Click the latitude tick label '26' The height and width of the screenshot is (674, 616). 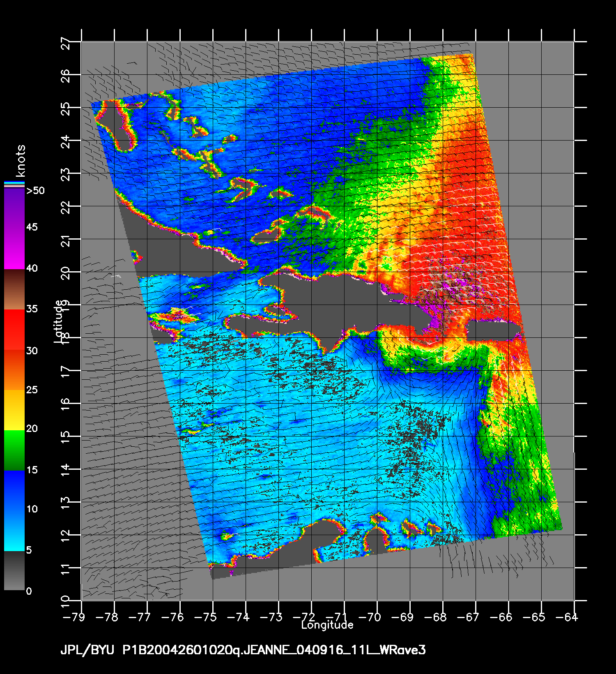(x=65, y=76)
